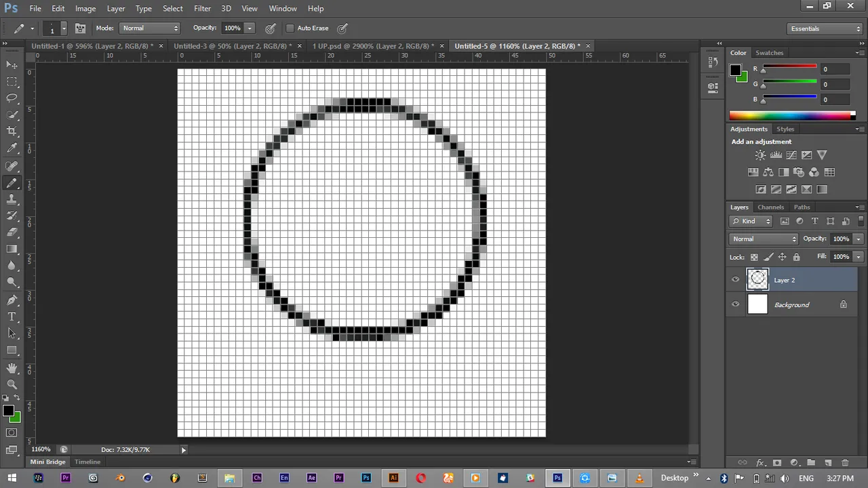
Task: Click the foreground color in Color panel
Action: tap(735, 70)
